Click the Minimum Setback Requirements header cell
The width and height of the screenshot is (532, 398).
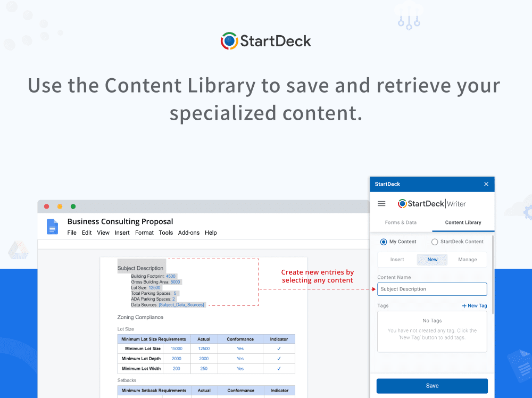(154, 391)
